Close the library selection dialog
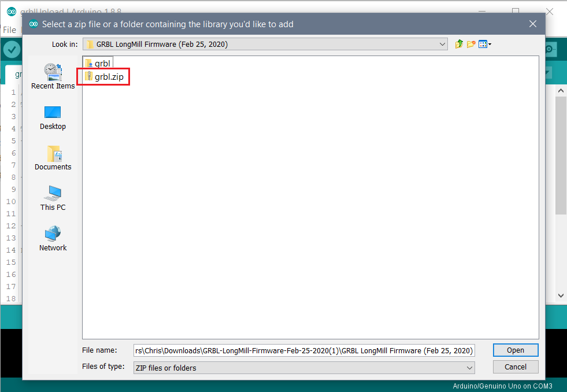The height and width of the screenshot is (392, 567). tap(533, 24)
